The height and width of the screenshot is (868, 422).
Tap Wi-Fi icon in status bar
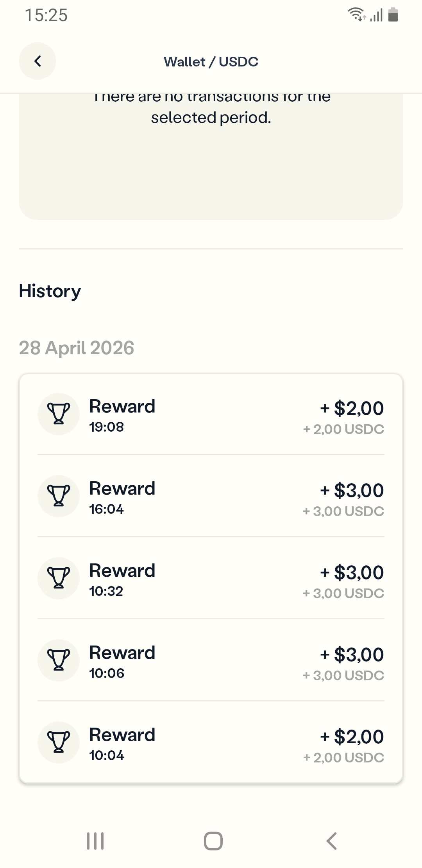(356, 14)
